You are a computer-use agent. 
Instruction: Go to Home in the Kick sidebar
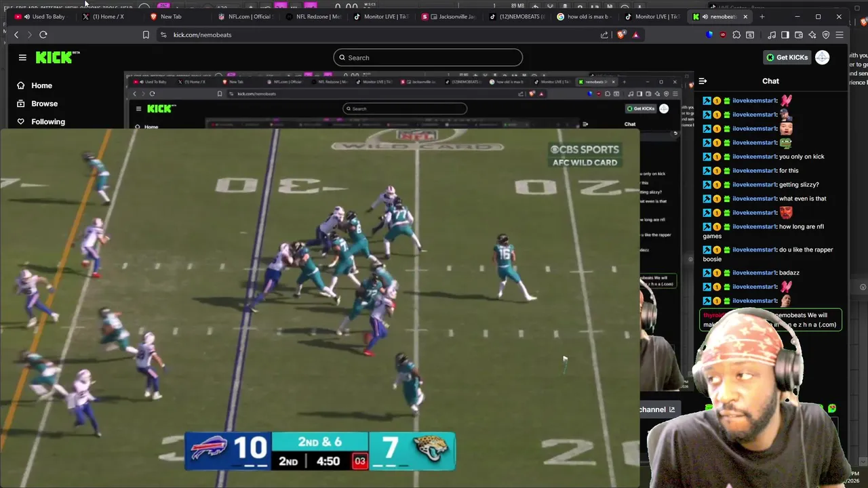pyautogui.click(x=41, y=85)
